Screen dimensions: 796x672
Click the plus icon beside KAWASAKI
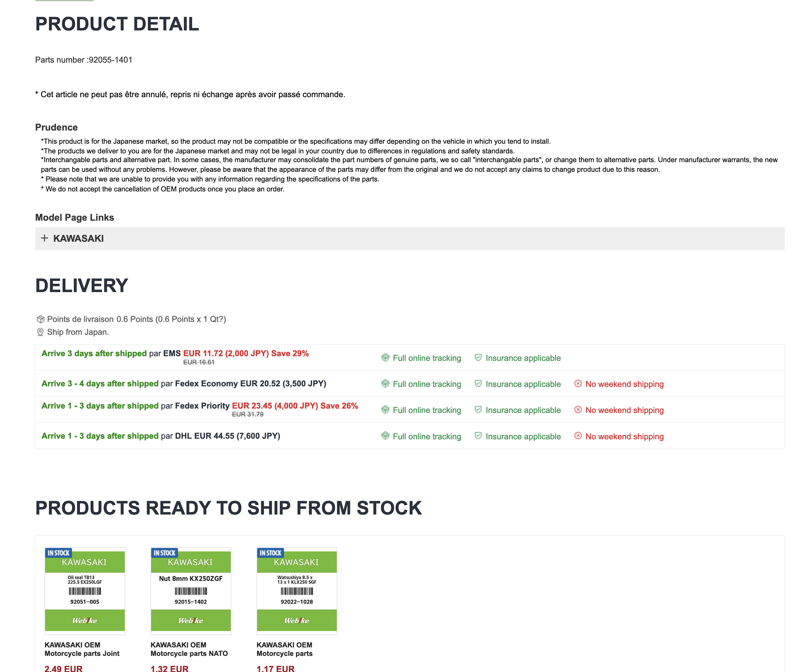coord(45,238)
